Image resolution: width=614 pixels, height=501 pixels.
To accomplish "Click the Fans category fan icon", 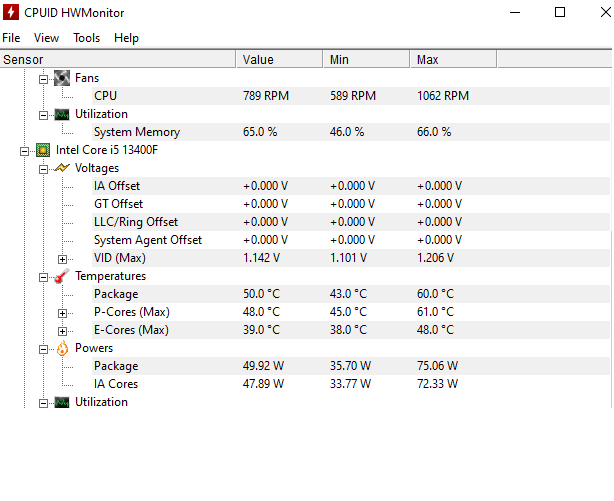I will (62, 78).
